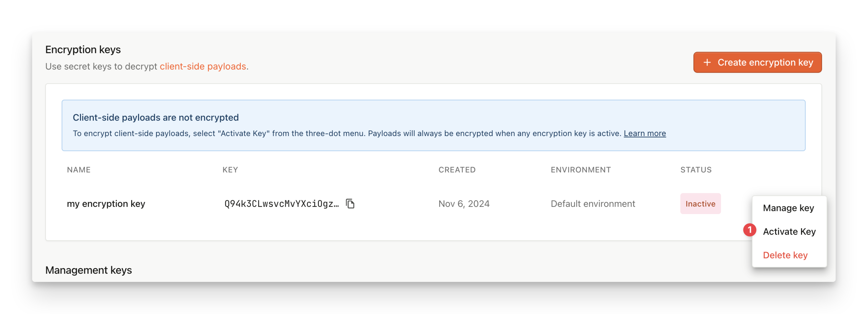Click the KEY column header
868x314 pixels.
(x=230, y=170)
